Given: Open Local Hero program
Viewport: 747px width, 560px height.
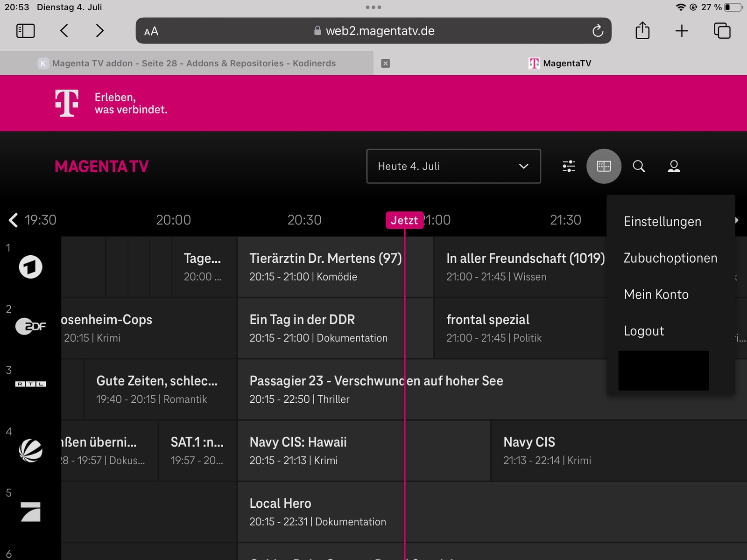Looking at the screenshot, I should pos(493,512).
